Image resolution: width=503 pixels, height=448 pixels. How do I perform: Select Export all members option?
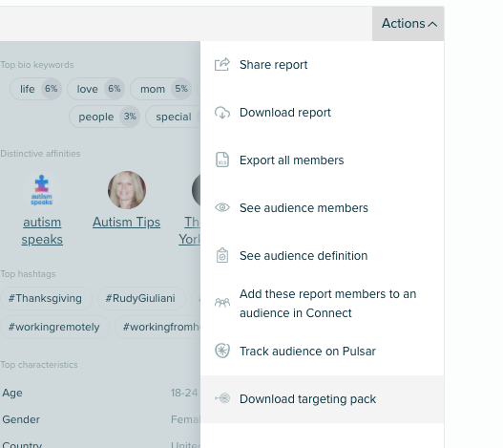coord(323,160)
